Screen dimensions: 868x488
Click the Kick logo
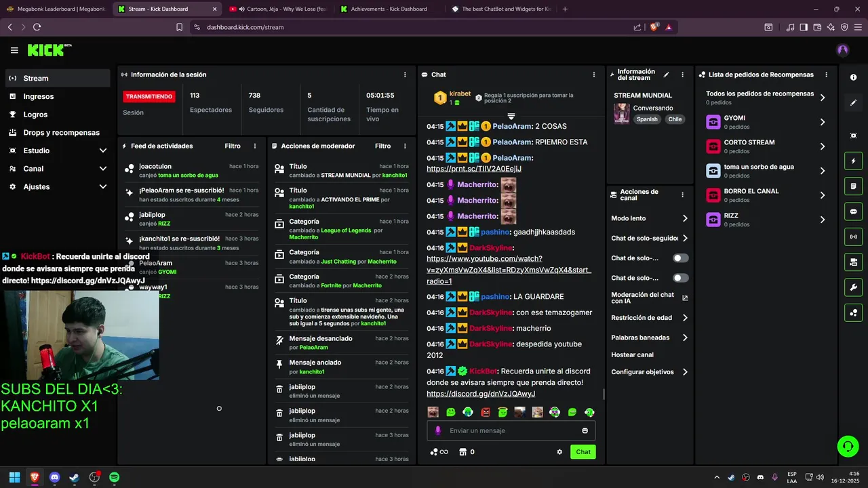point(49,49)
